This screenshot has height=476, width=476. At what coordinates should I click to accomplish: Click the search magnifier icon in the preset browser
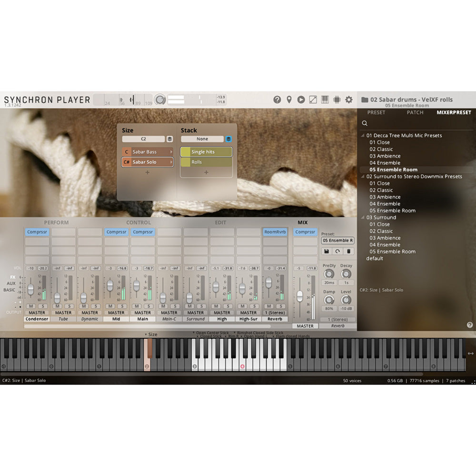click(x=365, y=123)
